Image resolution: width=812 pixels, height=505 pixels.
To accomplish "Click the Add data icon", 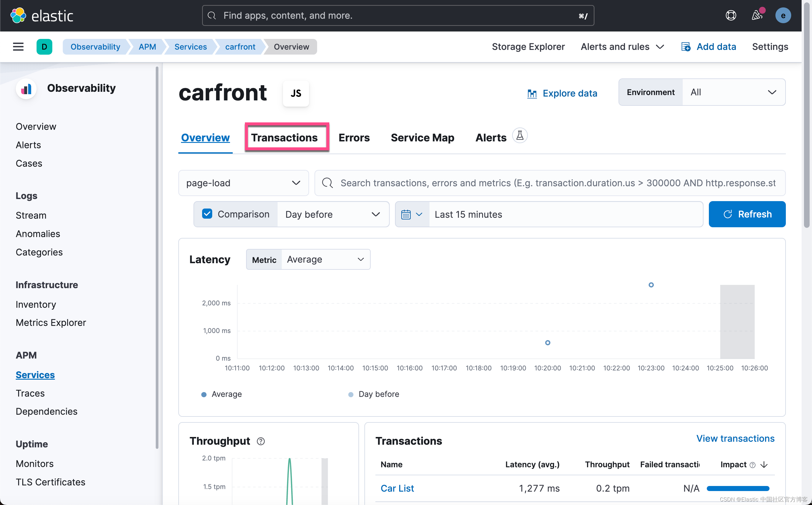I will click(x=686, y=47).
